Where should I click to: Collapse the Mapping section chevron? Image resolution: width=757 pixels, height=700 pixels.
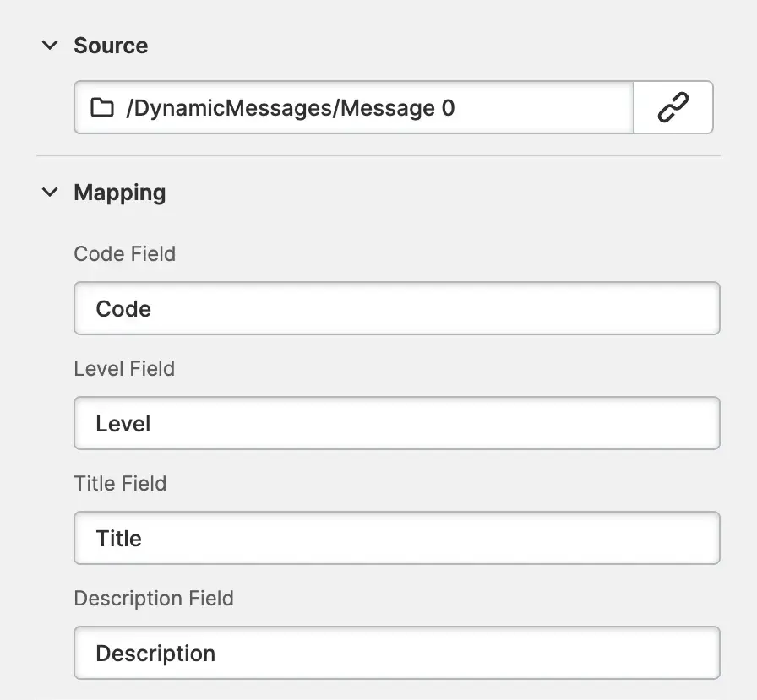pyautogui.click(x=51, y=193)
